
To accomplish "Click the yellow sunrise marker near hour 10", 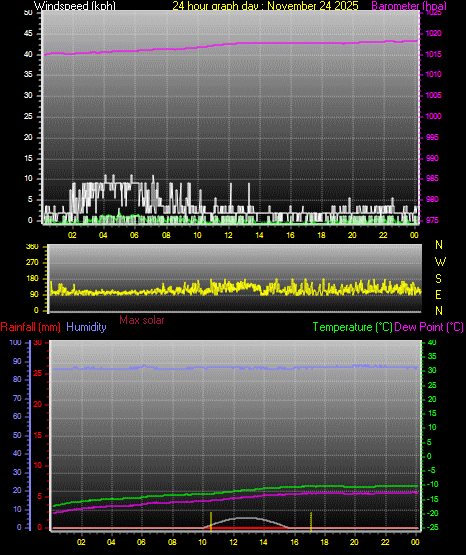I will (211, 521).
